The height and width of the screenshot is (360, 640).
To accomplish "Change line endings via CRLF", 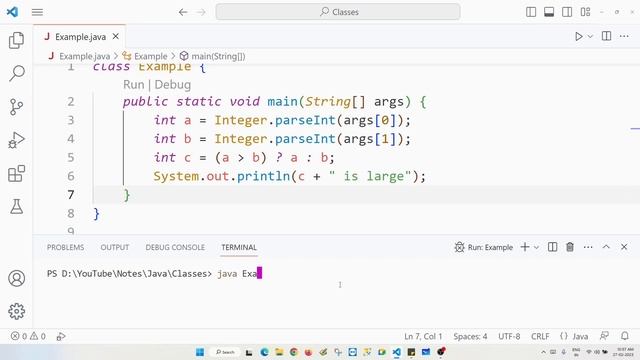I will pos(540,336).
